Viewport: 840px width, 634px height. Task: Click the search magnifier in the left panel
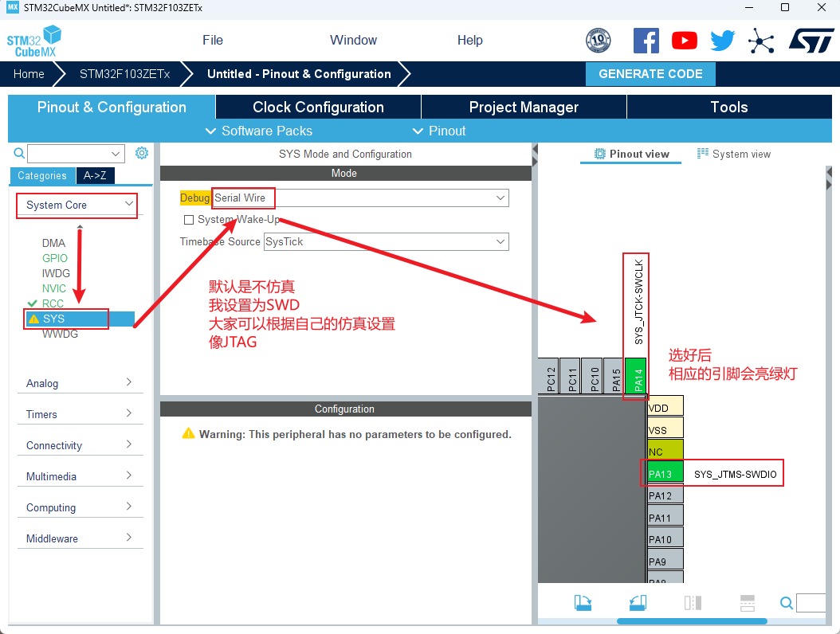click(x=19, y=154)
